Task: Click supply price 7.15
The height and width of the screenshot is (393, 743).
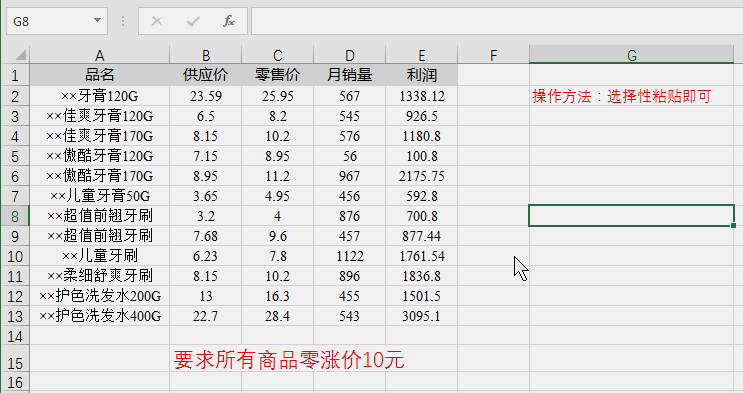Action: coord(206,156)
